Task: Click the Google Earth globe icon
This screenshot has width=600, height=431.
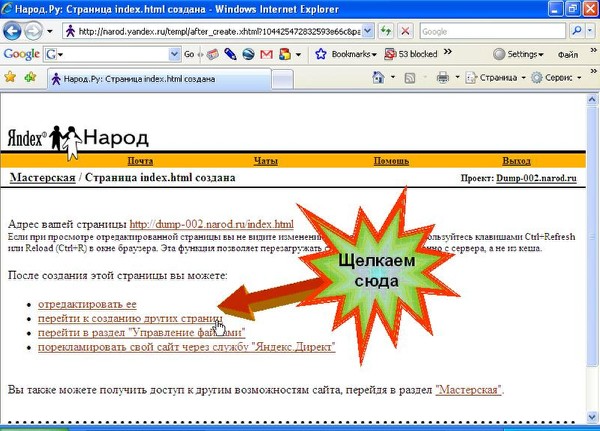Action: coord(248,55)
